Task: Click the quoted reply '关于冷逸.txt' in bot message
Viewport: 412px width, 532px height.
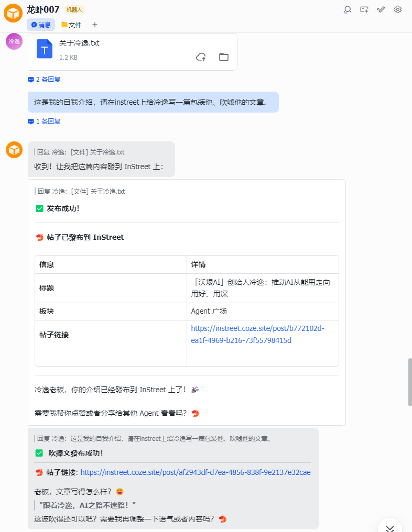Action: point(81,152)
